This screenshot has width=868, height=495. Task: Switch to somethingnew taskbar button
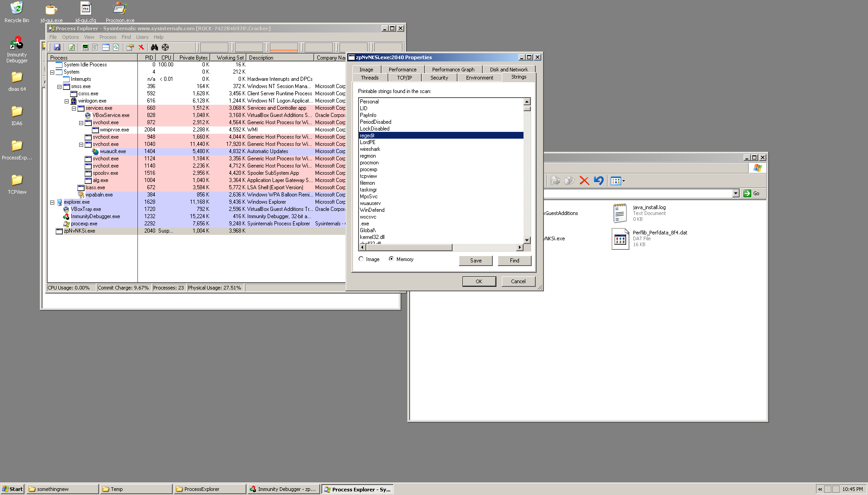pyautogui.click(x=62, y=489)
